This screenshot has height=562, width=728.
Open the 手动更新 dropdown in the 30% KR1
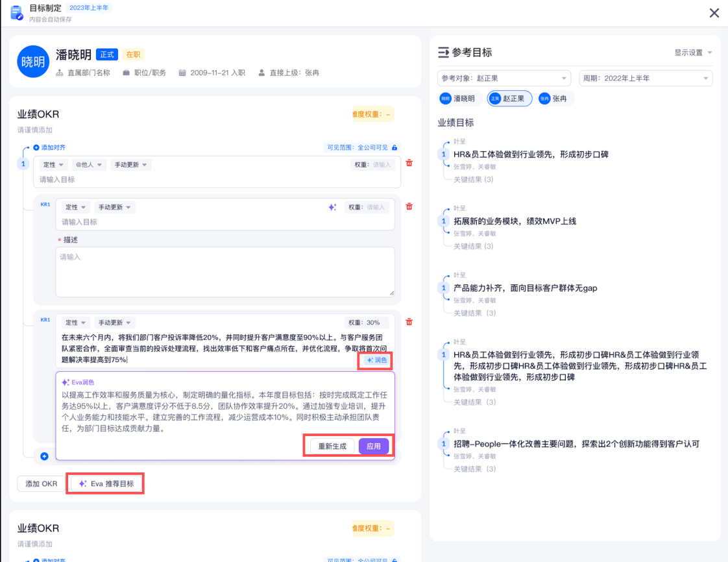tap(114, 323)
